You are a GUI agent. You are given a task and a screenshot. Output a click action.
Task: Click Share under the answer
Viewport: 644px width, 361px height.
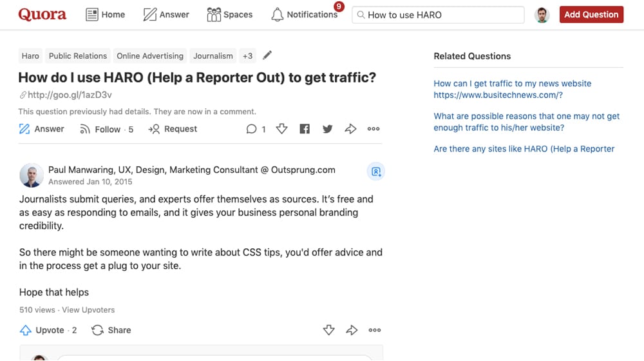click(111, 330)
